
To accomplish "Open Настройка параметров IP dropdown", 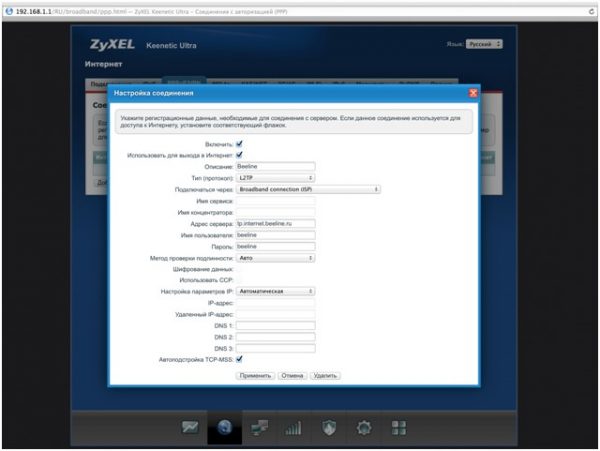I will coord(276,291).
